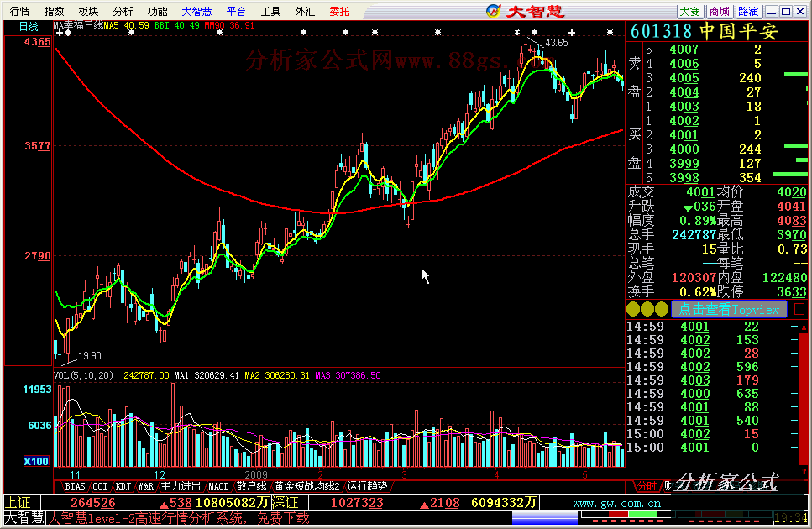Switch to the BIAS indicator tab

coord(75,486)
